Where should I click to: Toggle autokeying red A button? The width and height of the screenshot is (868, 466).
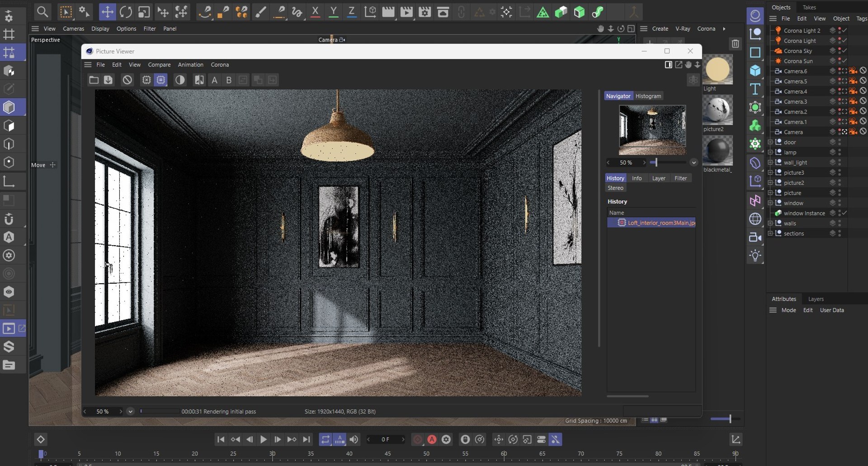[432, 439]
